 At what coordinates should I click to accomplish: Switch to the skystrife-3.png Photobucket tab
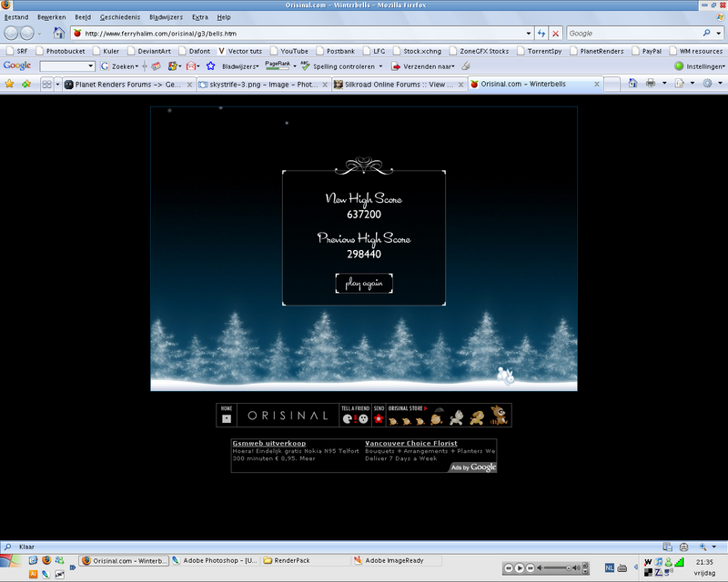(263, 85)
